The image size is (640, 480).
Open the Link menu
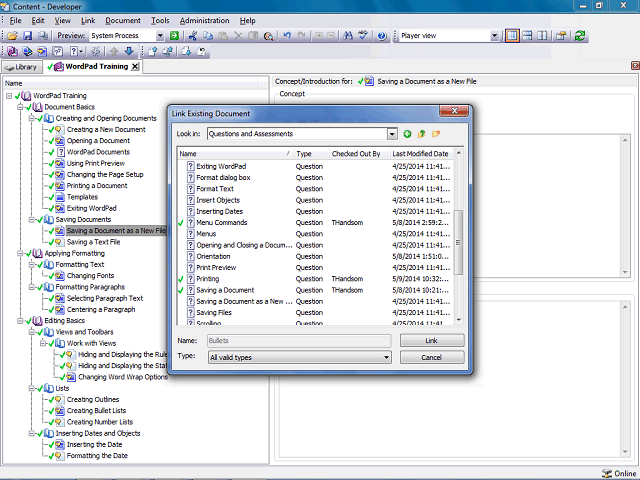88,20
